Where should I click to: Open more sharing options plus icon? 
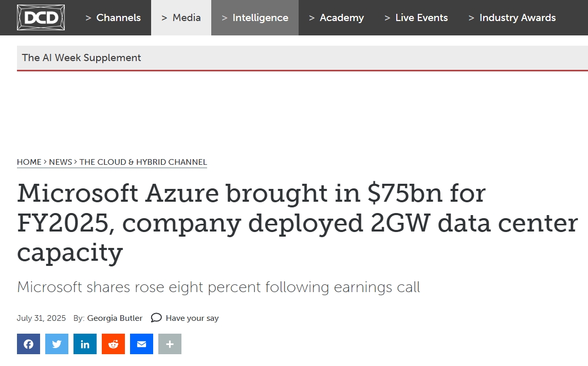click(170, 344)
